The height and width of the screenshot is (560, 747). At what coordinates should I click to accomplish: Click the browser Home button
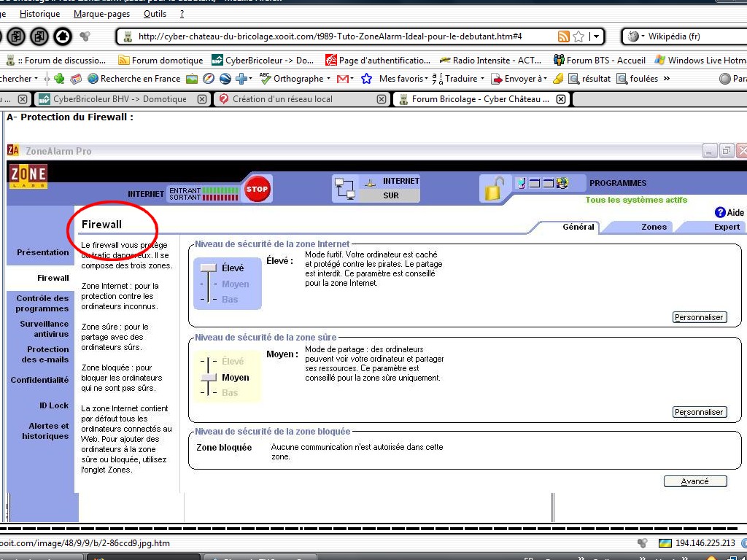pyautogui.click(x=63, y=36)
